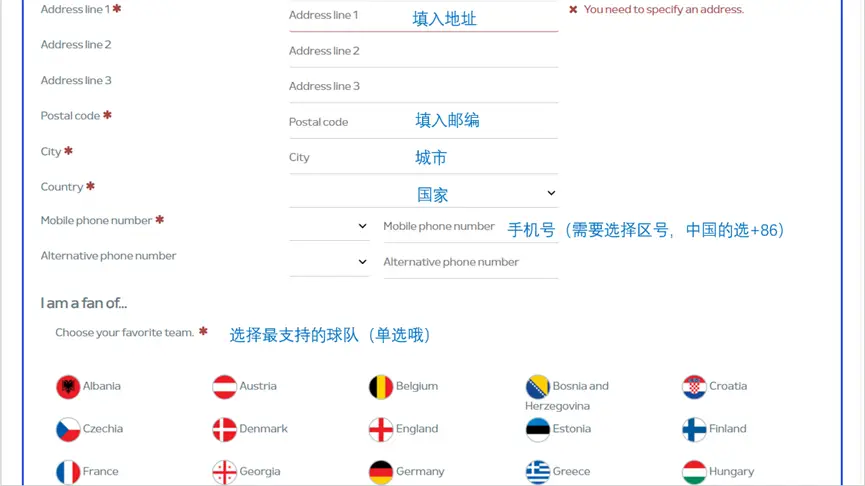865x486 pixels.
Task: Select the France flag icon
Action: [68, 472]
